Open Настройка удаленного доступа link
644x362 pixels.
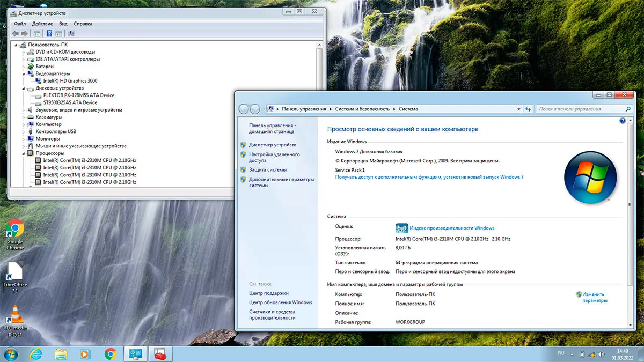point(274,157)
